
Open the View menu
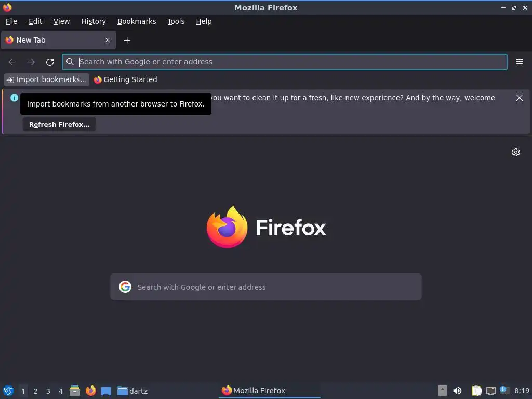(61, 21)
